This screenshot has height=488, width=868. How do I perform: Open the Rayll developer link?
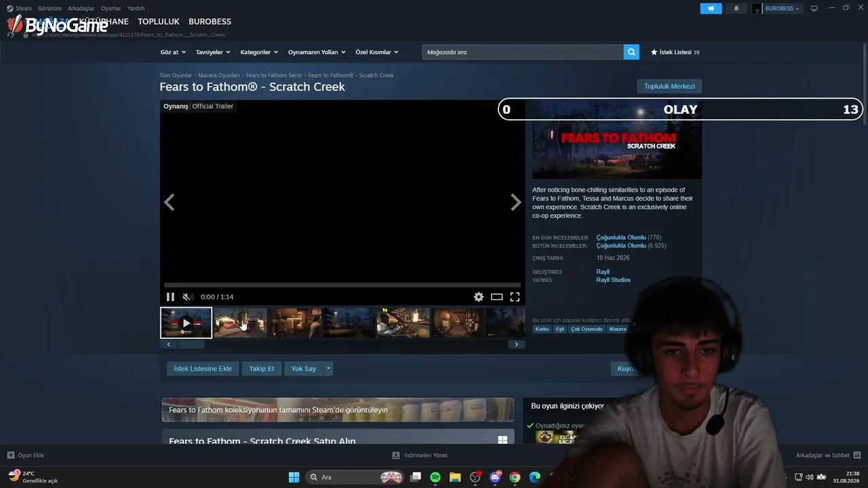[x=603, y=272]
